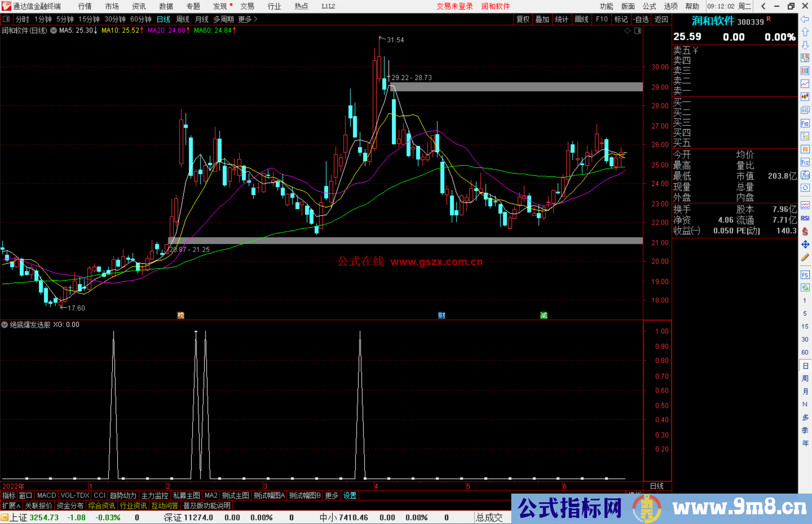Expand the 扩展 panel at bottom left

11,506
